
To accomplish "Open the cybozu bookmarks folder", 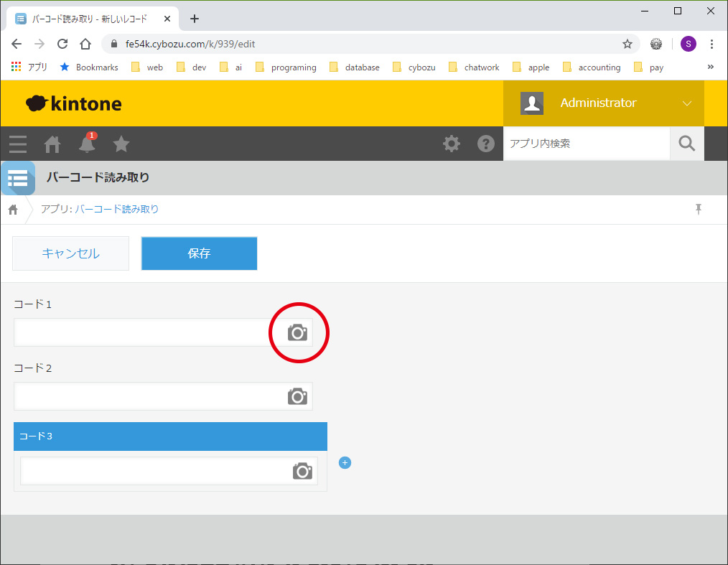I will point(414,67).
